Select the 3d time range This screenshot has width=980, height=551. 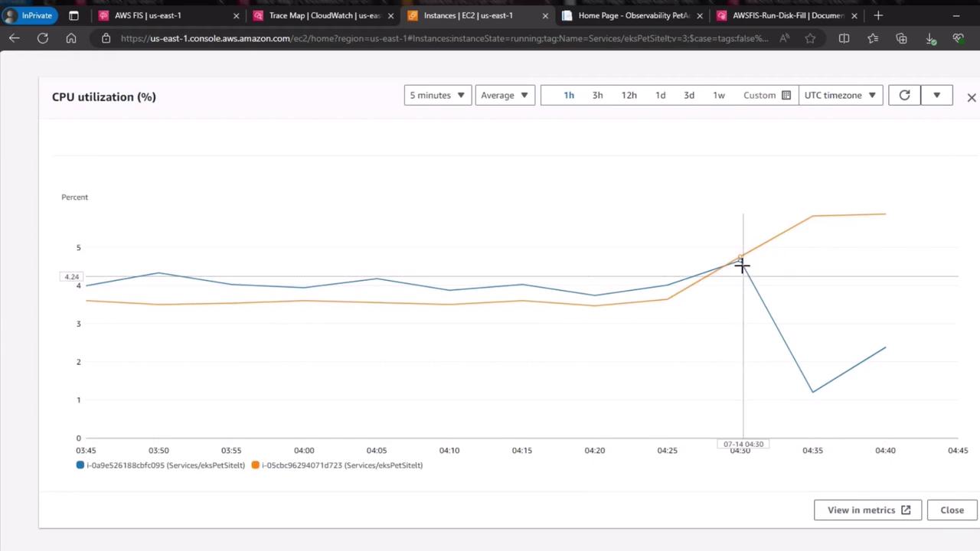coord(689,96)
